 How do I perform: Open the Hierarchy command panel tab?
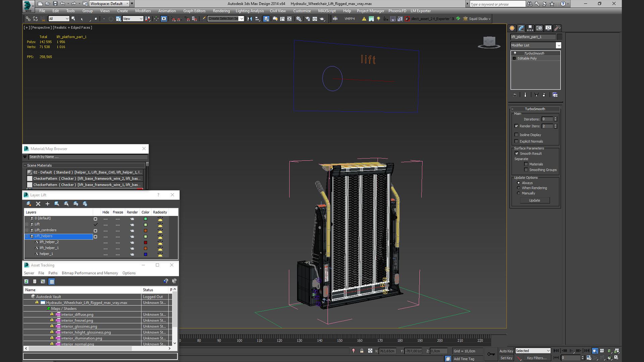coord(530,28)
